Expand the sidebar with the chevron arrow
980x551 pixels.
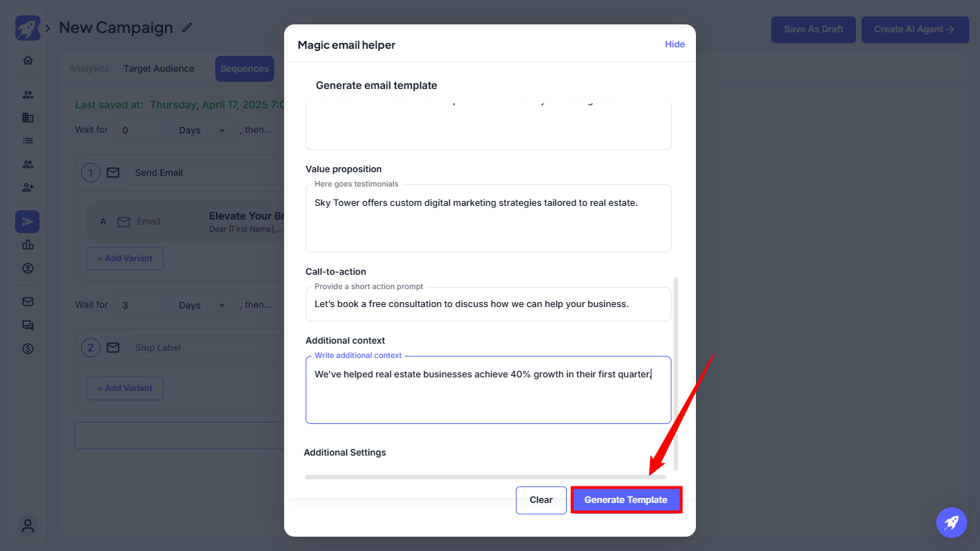click(47, 28)
